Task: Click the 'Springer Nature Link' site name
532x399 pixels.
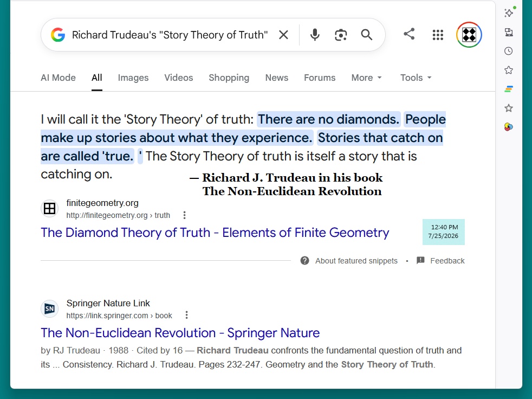Action: (108, 303)
